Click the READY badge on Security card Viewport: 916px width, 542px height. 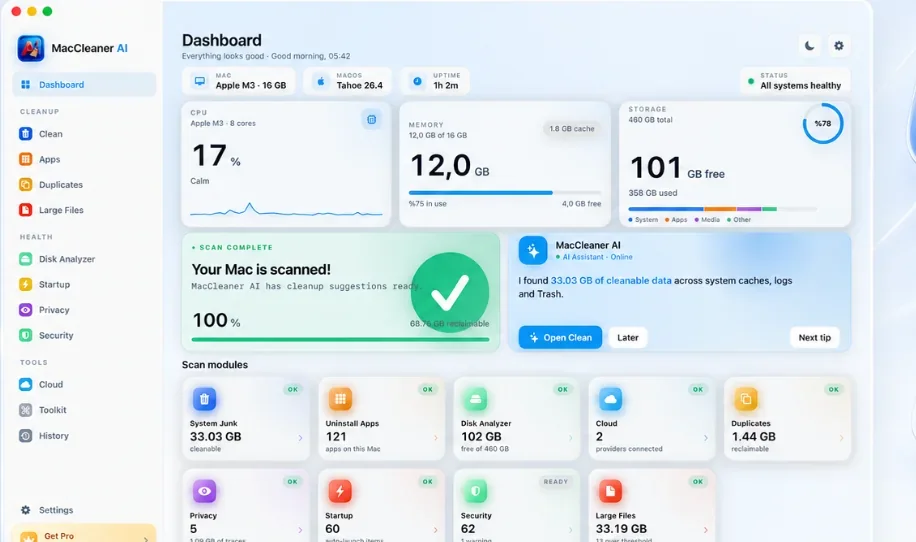(x=556, y=482)
